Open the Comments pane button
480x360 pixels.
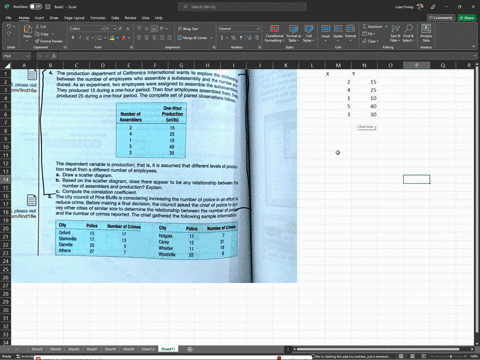pyautogui.click(x=441, y=18)
